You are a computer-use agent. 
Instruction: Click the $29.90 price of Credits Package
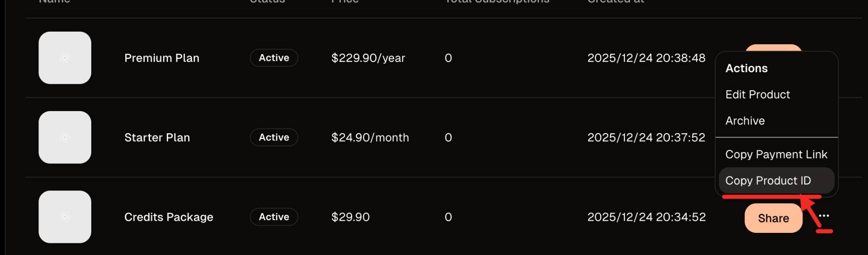click(x=350, y=217)
